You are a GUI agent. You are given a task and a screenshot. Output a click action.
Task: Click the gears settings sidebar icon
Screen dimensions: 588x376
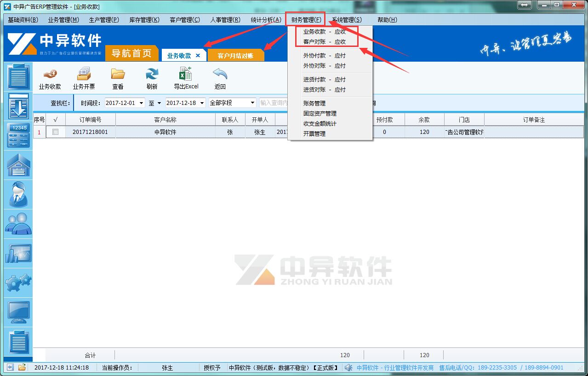click(18, 283)
